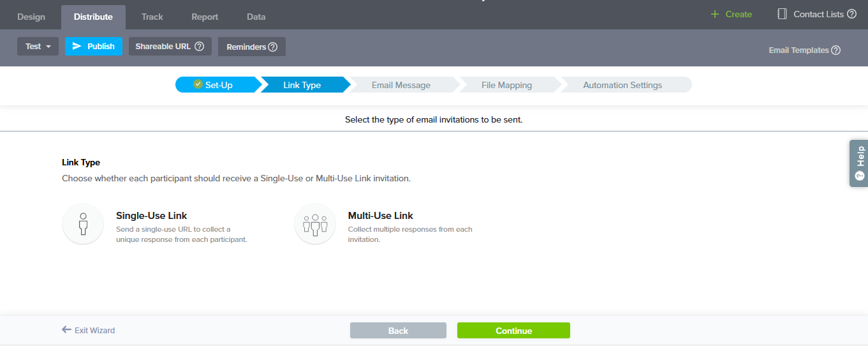Open the Data tab
The width and height of the screenshot is (868, 346).
[x=256, y=17]
